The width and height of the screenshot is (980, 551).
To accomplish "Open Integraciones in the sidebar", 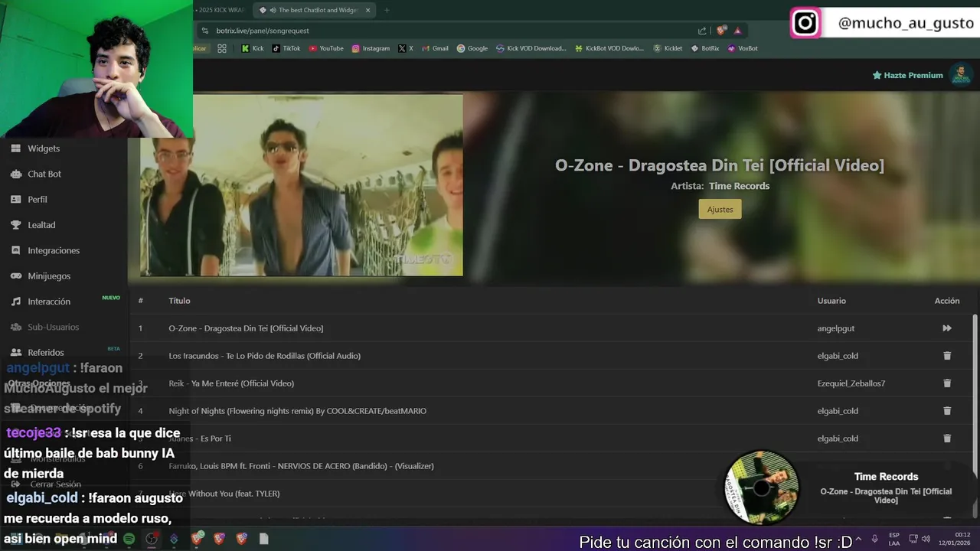I will point(54,250).
